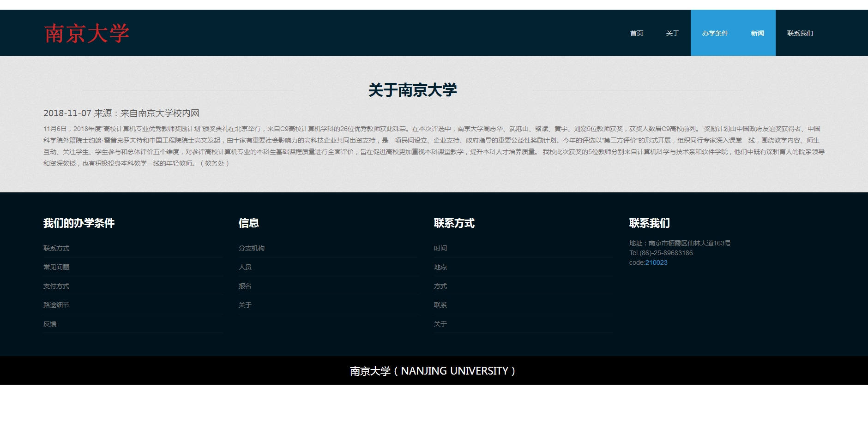
Task: Open the 首页 navigation item
Action: pyautogui.click(x=636, y=33)
